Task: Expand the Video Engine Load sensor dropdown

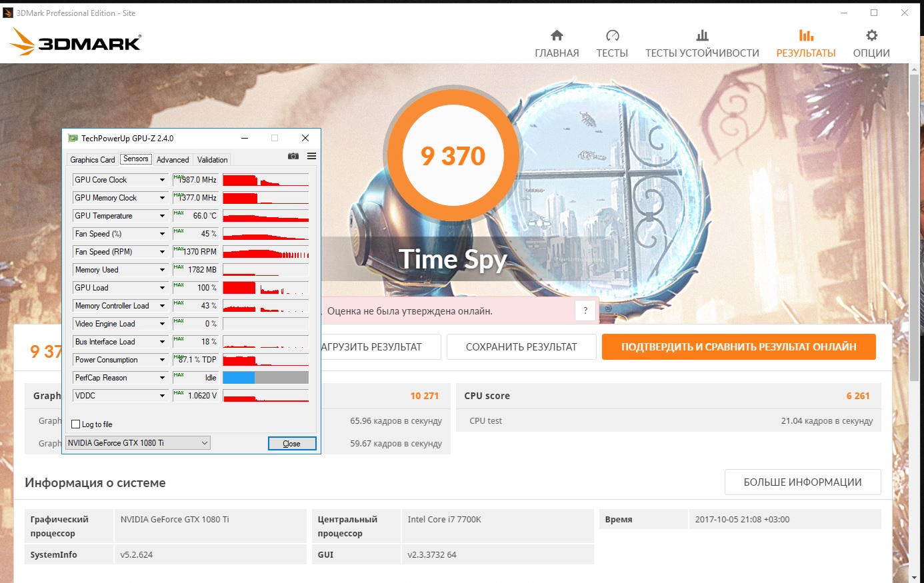Action: coord(162,324)
